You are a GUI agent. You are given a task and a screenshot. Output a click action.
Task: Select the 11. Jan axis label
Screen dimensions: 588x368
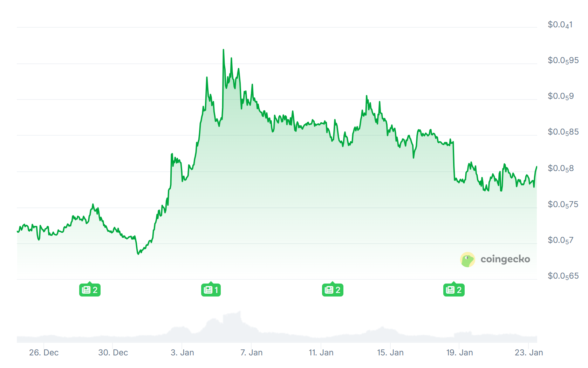tap(321, 353)
